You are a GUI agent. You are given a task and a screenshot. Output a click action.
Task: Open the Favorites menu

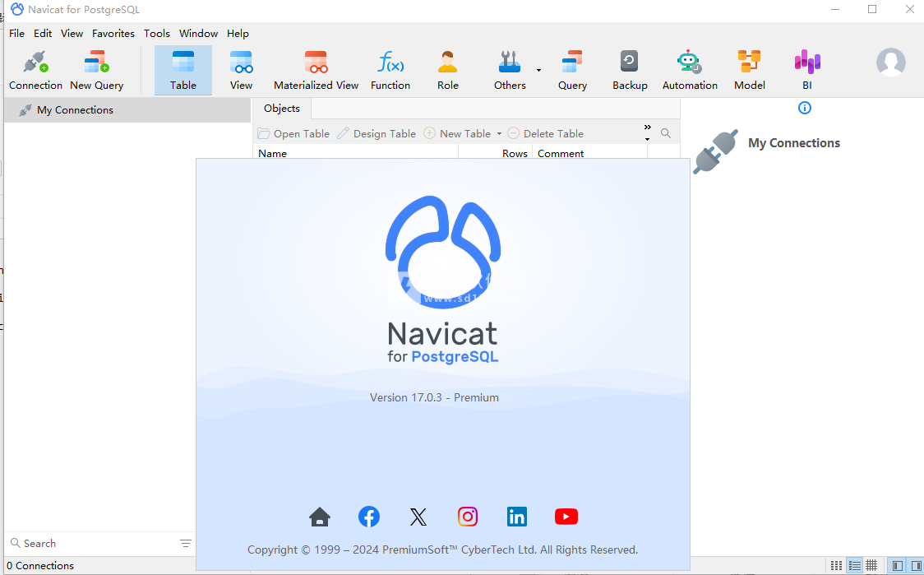click(x=113, y=34)
